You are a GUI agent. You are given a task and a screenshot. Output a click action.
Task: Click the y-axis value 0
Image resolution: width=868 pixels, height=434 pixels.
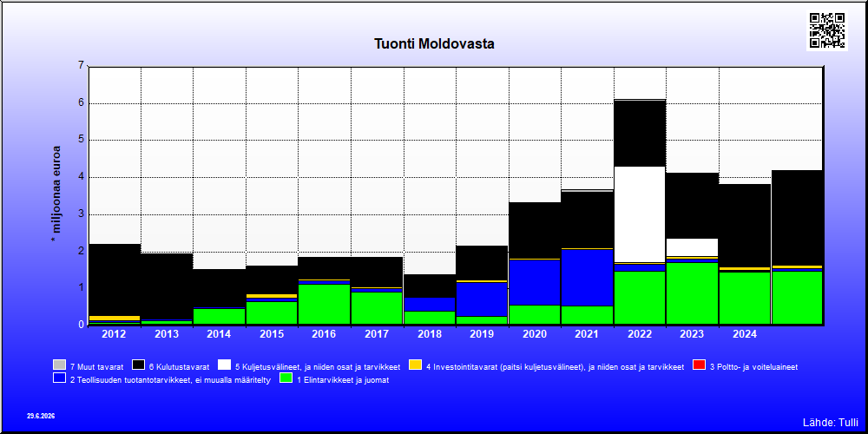tap(82, 325)
